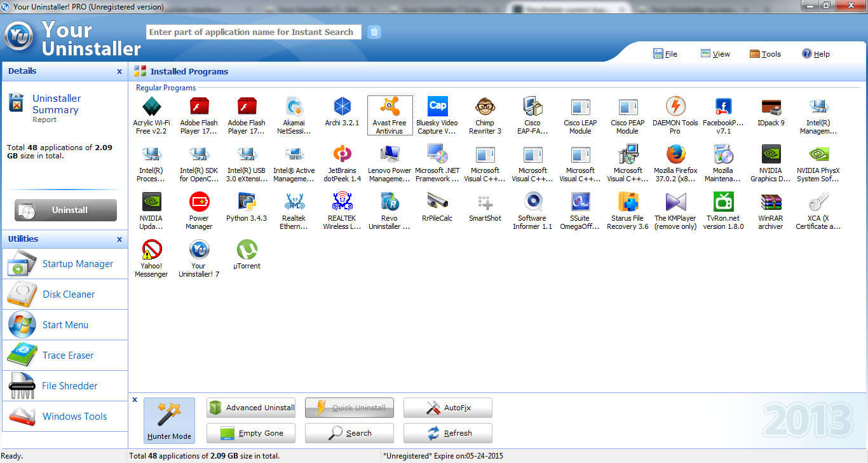
Task: Select the Yahoo! Messenger program icon
Action: click(x=151, y=249)
